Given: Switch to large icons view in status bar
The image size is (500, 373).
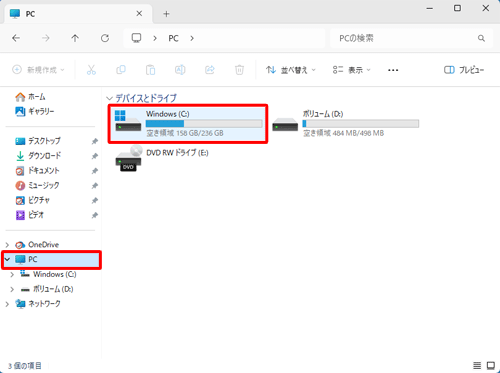Looking at the screenshot, I should 491,365.
